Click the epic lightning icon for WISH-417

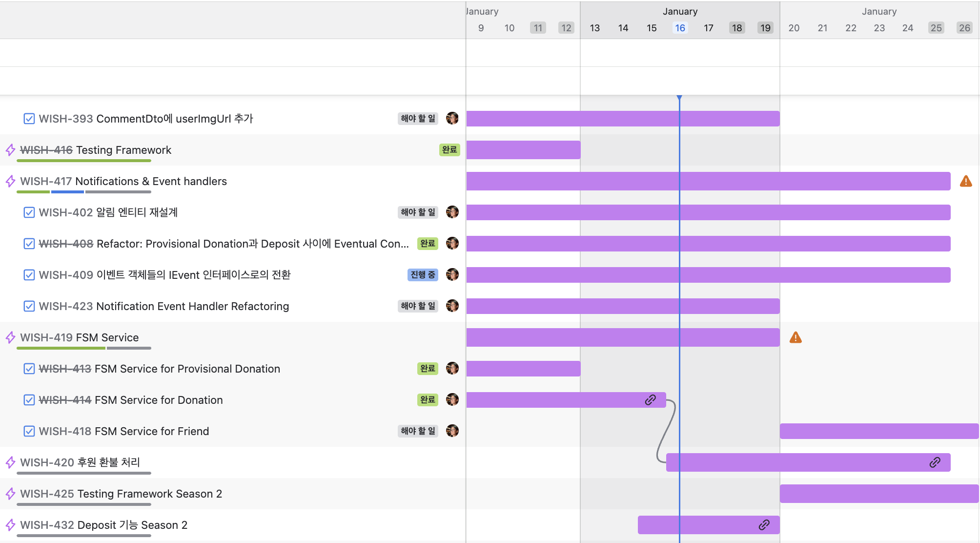pyautogui.click(x=11, y=181)
